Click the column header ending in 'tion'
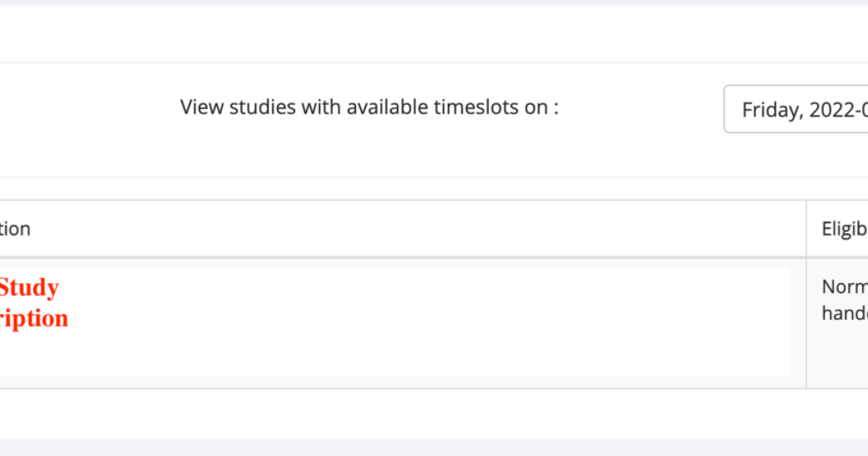Viewport: 868px width, 456px height. click(15, 229)
